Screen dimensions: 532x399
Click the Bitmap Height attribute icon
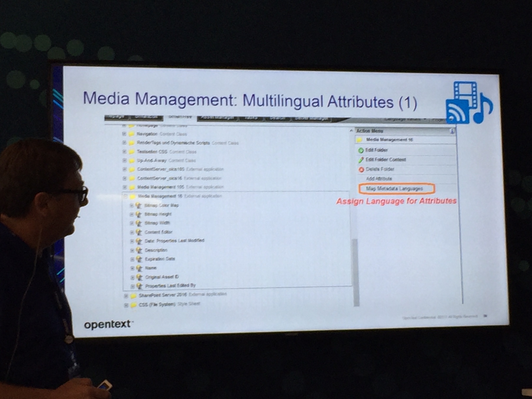coord(138,214)
